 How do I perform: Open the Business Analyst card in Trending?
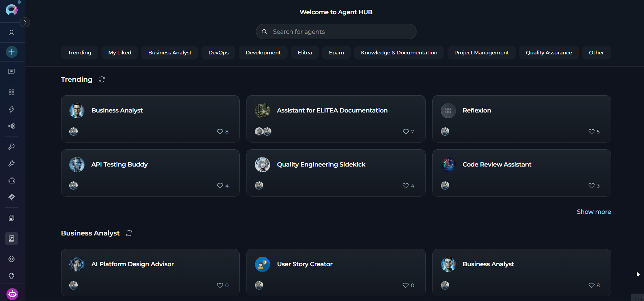[150, 119]
